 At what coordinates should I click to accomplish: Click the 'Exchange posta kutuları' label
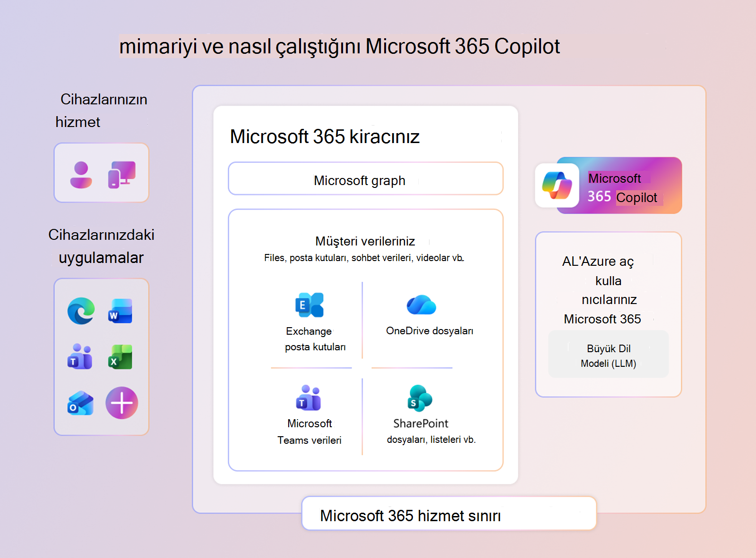(x=315, y=339)
